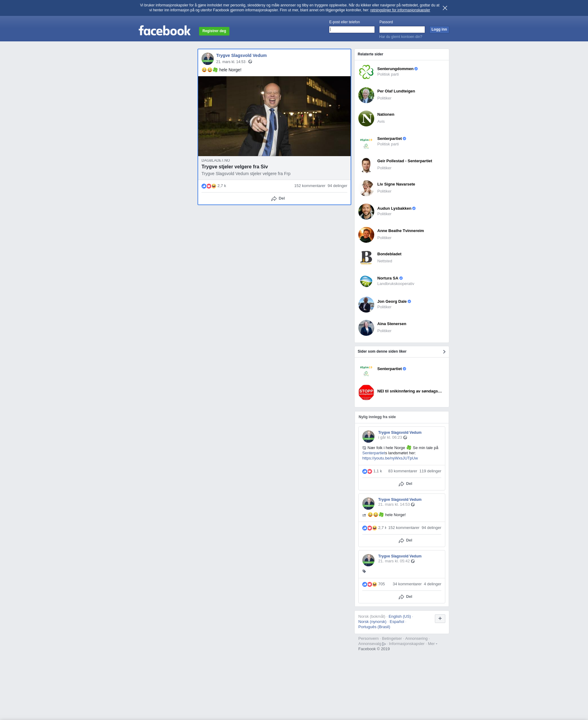Open the Nortura SA page name
Viewport: 588px width, 720px height.
pyautogui.click(x=388, y=278)
